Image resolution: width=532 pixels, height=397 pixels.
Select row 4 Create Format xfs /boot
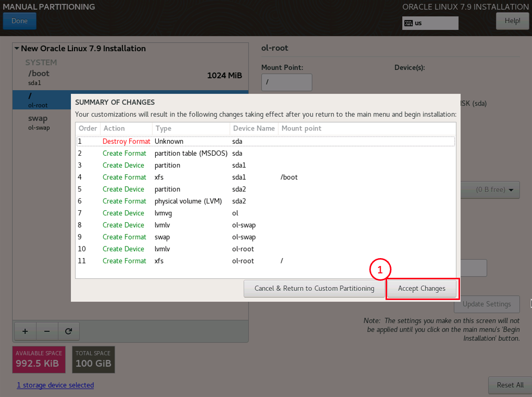266,177
